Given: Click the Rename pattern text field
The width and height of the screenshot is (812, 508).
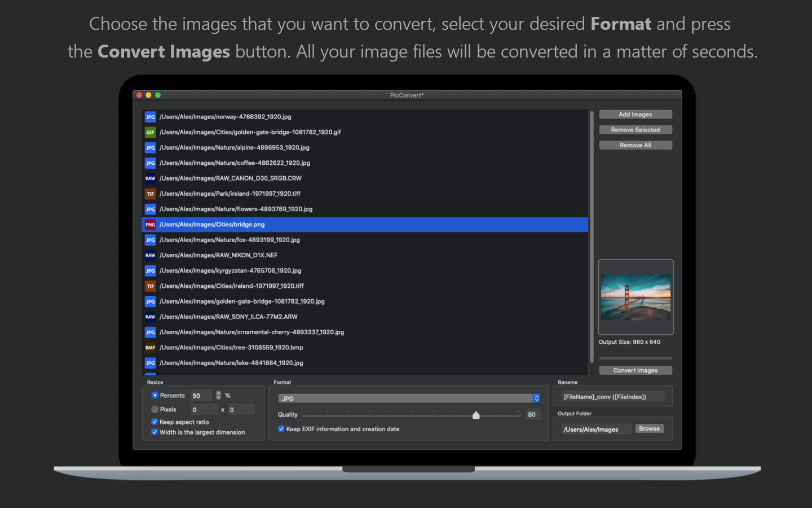Looking at the screenshot, I should click(x=612, y=397).
